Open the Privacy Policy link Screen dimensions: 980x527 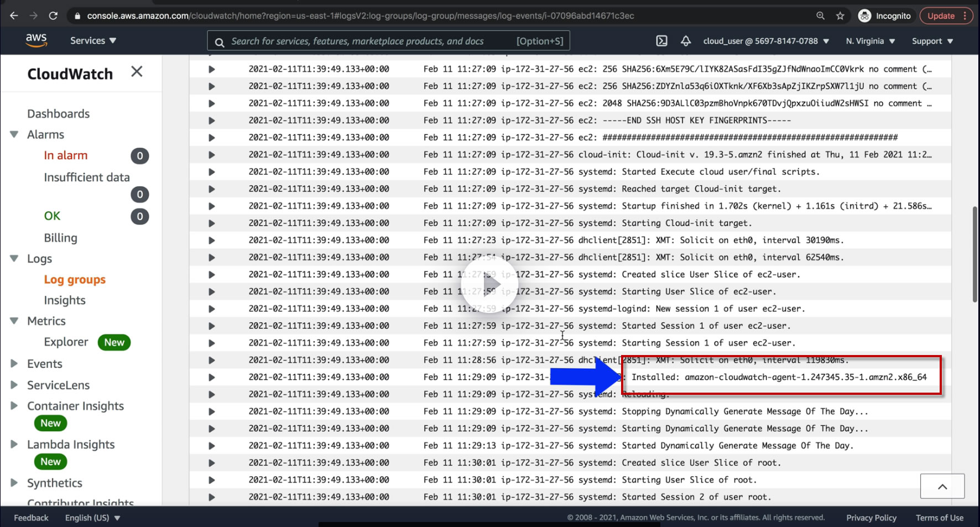(871, 518)
